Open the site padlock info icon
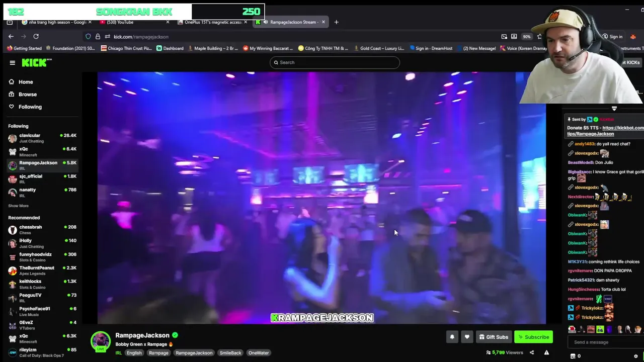 pyautogui.click(x=98, y=37)
